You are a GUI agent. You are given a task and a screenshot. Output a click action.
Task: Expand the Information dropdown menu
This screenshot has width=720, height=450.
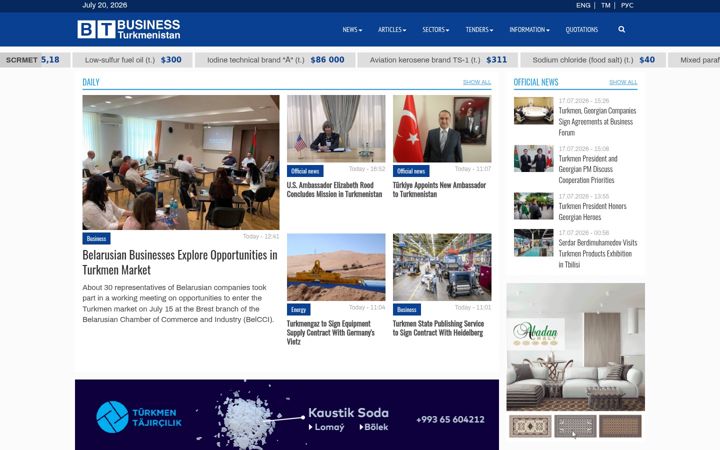pos(529,29)
